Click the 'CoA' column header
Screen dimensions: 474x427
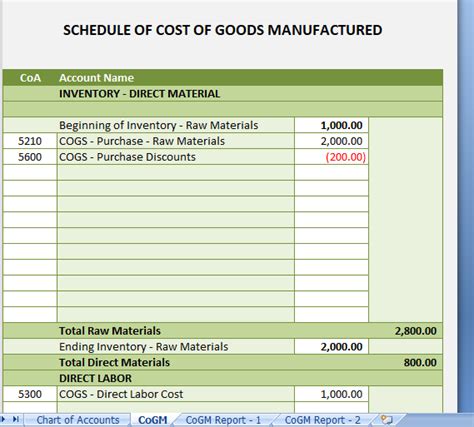[x=30, y=78]
